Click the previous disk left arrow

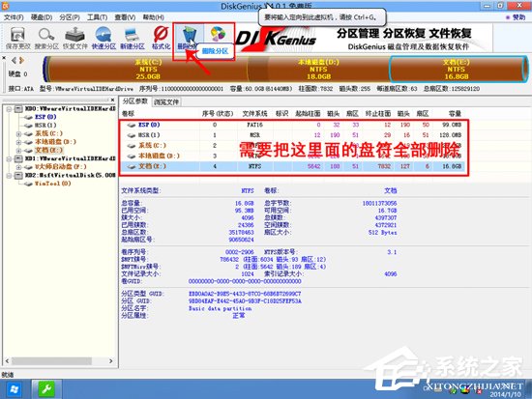click(14, 61)
